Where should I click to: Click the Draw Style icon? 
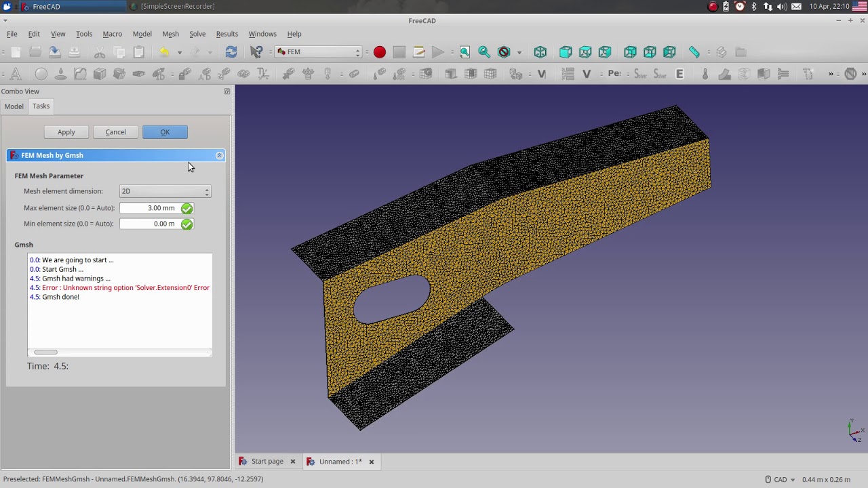[504, 52]
